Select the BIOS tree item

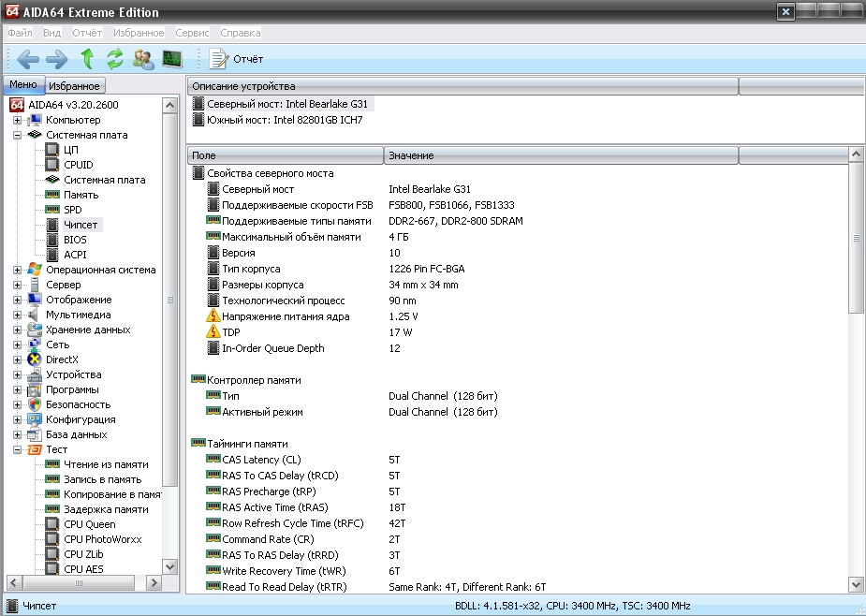click(x=75, y=240)
